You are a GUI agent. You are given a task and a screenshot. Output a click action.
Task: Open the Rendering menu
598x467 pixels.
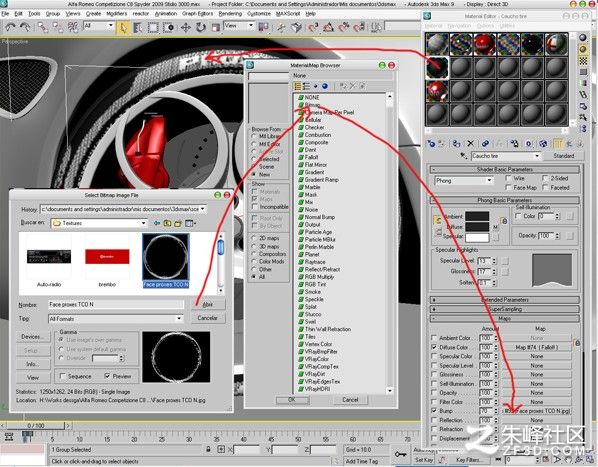click(x=230, y=13)
